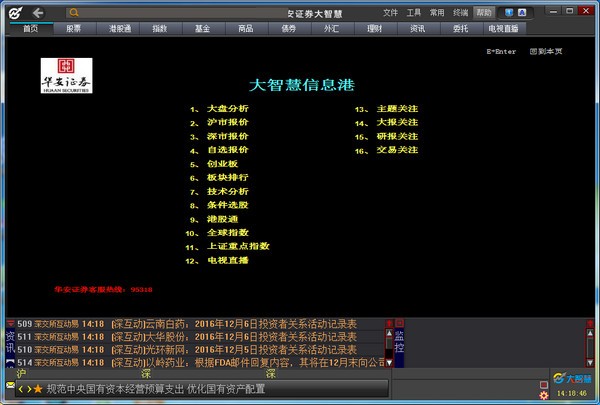Open 交易关注 menu entry
Screen dimensions: 600x405
point(397,150)
